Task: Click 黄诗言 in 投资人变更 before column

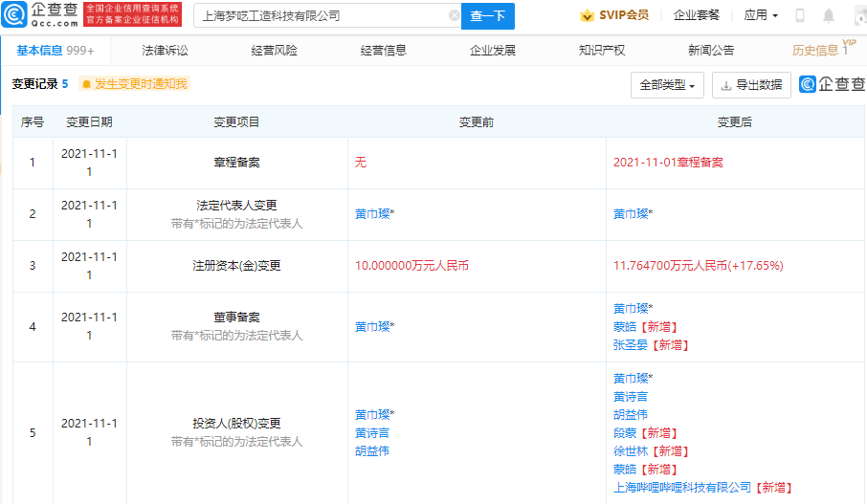Action: 371,432
